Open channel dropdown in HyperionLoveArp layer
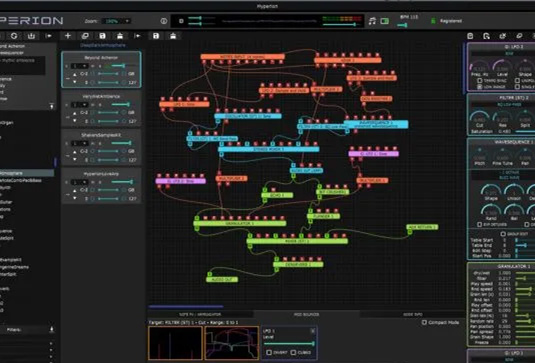The image size is (535, 363). coord(79,182)
